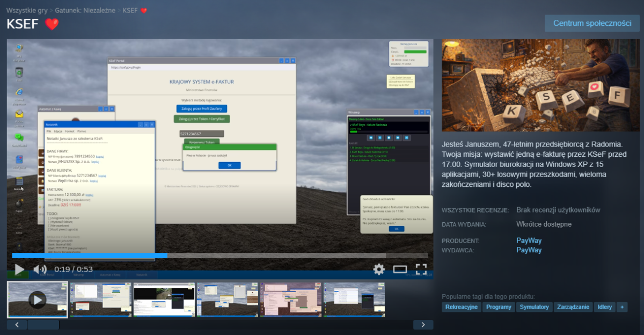The image size is (644, 335).
Task: Focus the NIP field showing 5271234567
Action: pos(202,134)
